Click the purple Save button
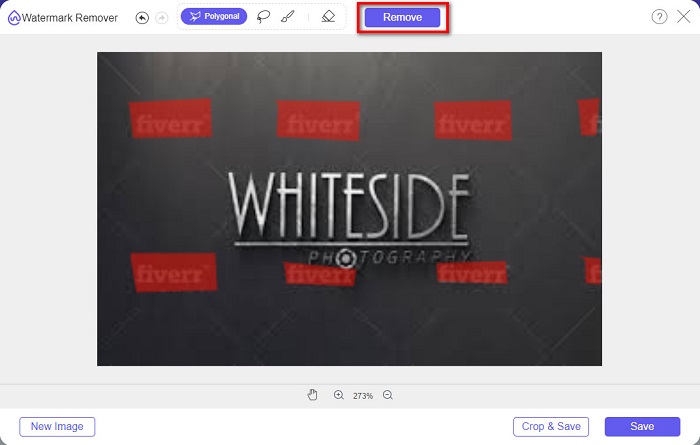The image size is (700, 445). pos(642,427)
